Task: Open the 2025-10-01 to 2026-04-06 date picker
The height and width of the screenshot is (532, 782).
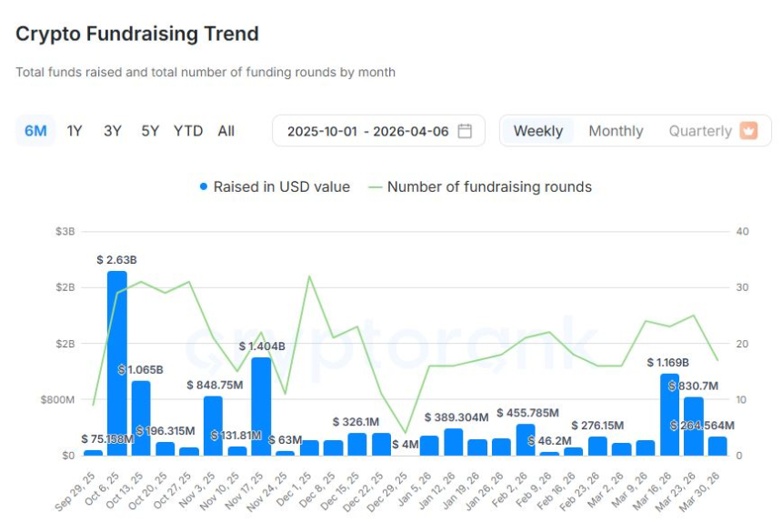Action: point(367,131)
